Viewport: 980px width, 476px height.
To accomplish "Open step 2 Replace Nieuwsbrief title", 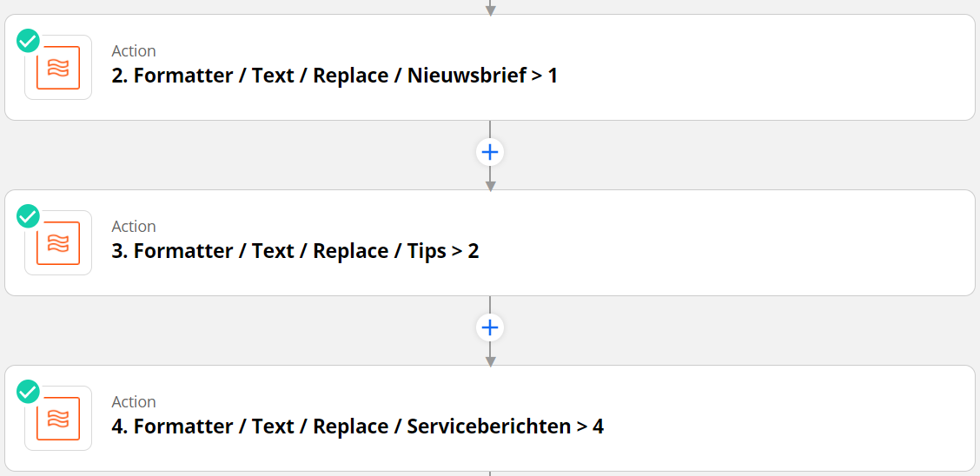I will [x=334, y=76].
